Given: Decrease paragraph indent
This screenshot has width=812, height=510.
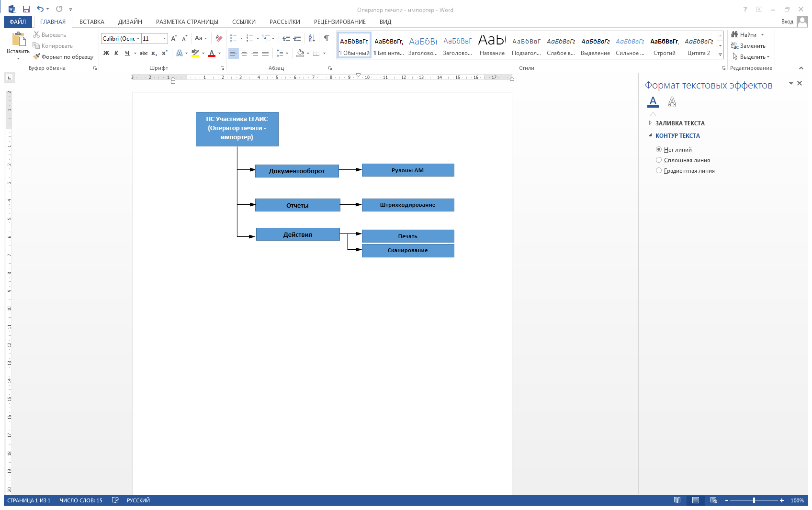Looking at the screenshot, I should [286, 39].
